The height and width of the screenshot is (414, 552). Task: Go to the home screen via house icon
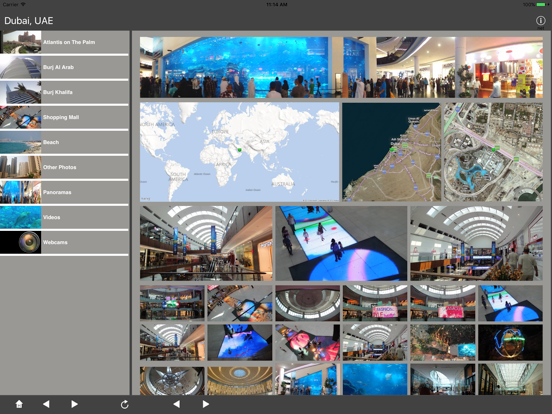point(19,404)
